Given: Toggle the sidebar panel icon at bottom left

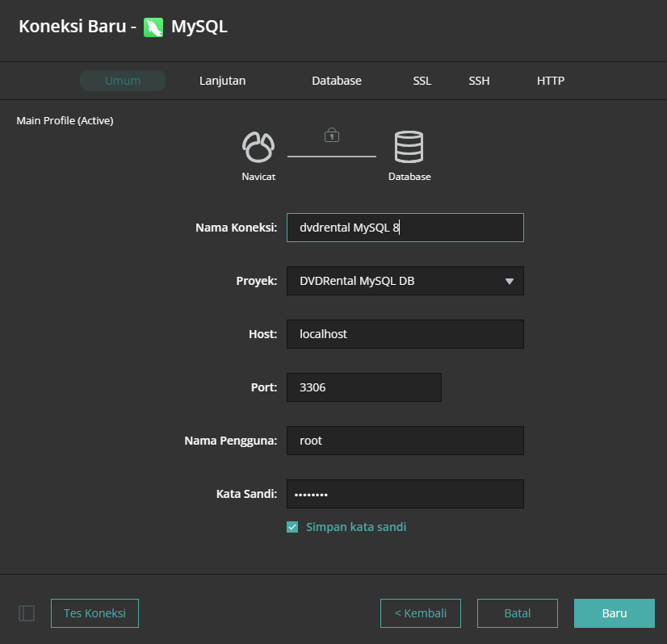Looking at the screenshot, I should point(27,613).
